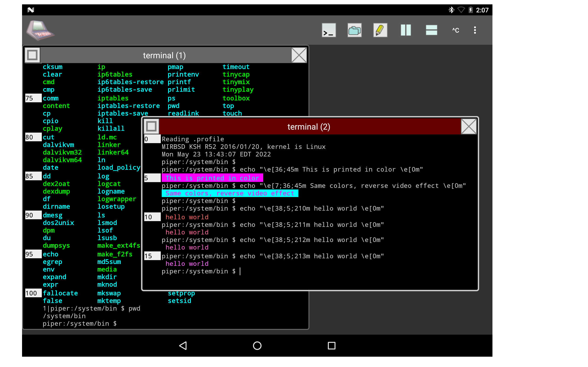This screenshot has width=588, height=367.
Task: Send Ctrl+C using the ^C toolbar button
Action: (455, 30)
